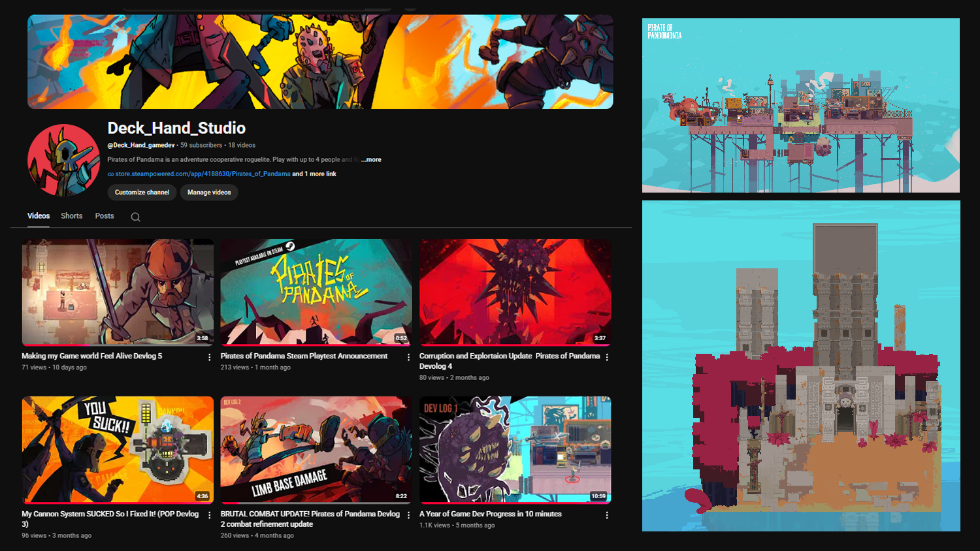The image size is (980, 551).
Task: Open the red Corruption Update Devlog 4 thumbnail
Action: (x=515, y=292)
